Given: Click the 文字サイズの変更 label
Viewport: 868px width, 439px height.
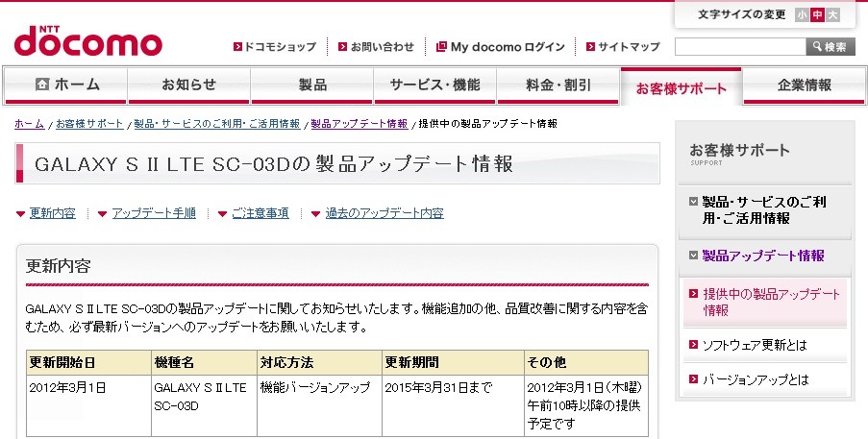Looking at the screenshot, I should click(x=742, y=15).
